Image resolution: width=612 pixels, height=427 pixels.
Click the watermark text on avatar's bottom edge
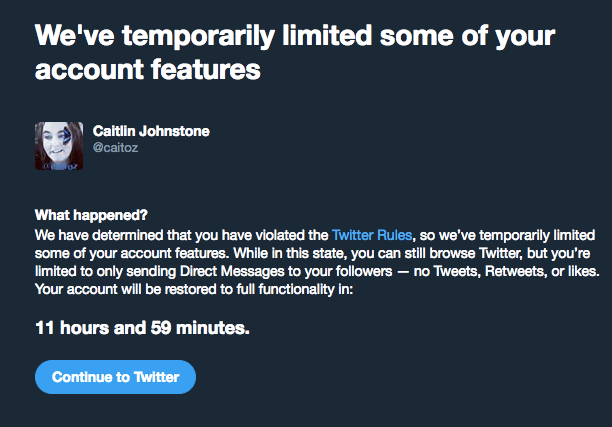60,167
